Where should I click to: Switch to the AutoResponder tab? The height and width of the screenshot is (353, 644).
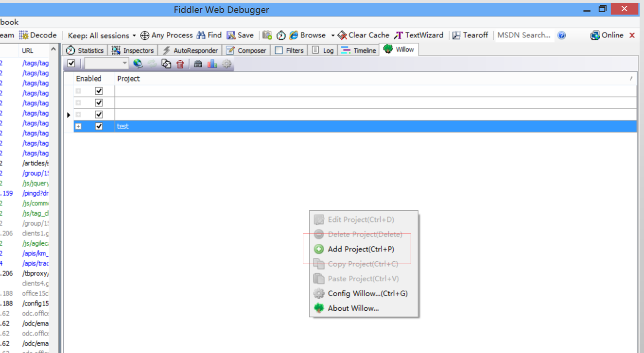point(190,50)
